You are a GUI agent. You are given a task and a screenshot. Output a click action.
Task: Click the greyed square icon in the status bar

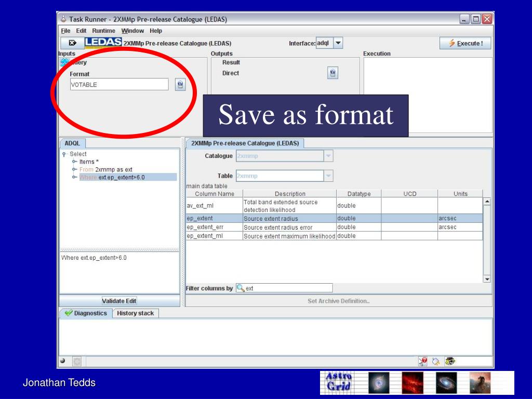pyautogui.click(x=77, y=362)
